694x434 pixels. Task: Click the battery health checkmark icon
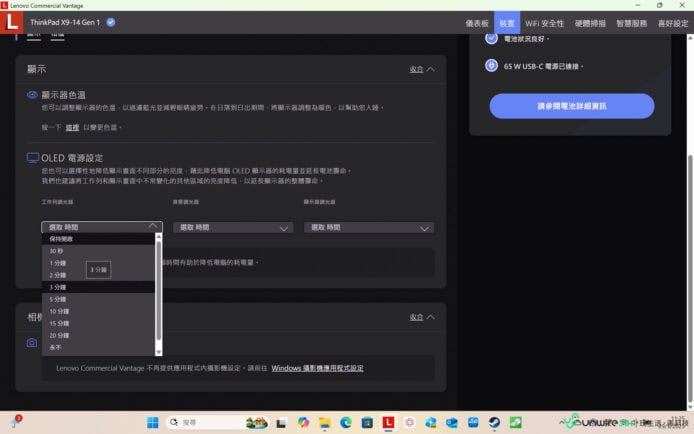click(x=491, y=38)
